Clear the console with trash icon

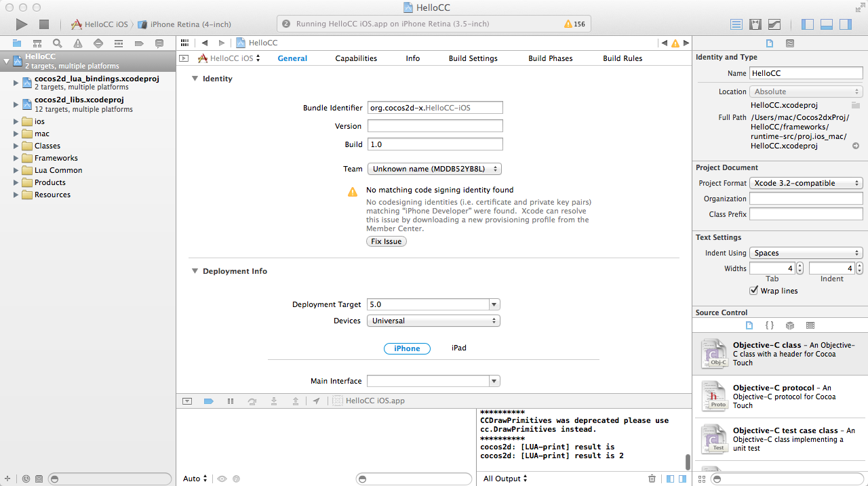[x=652, y=479]
